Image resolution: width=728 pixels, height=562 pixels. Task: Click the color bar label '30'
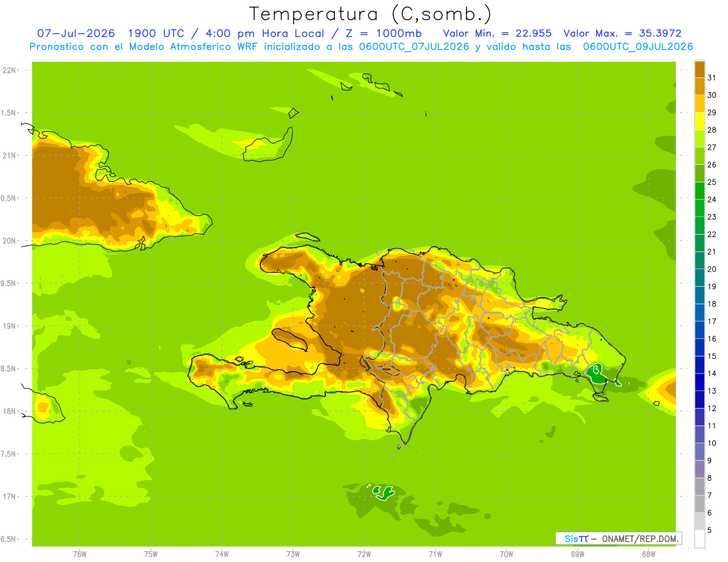[712, 95]
